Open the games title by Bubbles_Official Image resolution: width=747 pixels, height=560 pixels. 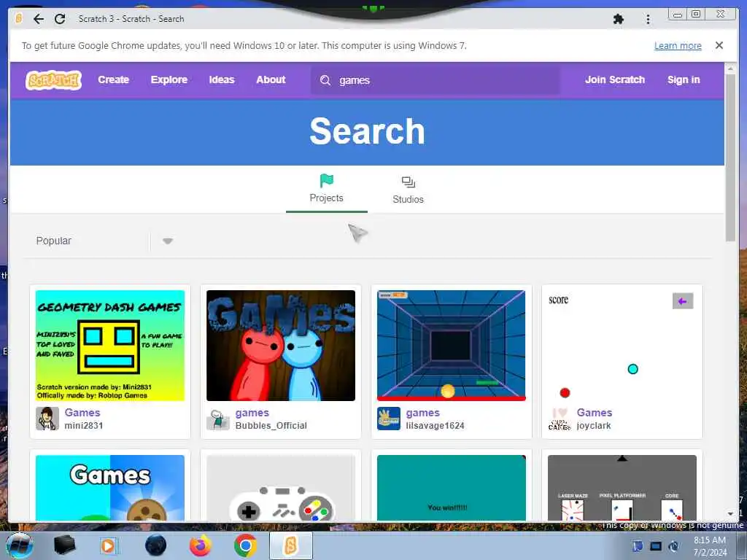pos(252,413)
